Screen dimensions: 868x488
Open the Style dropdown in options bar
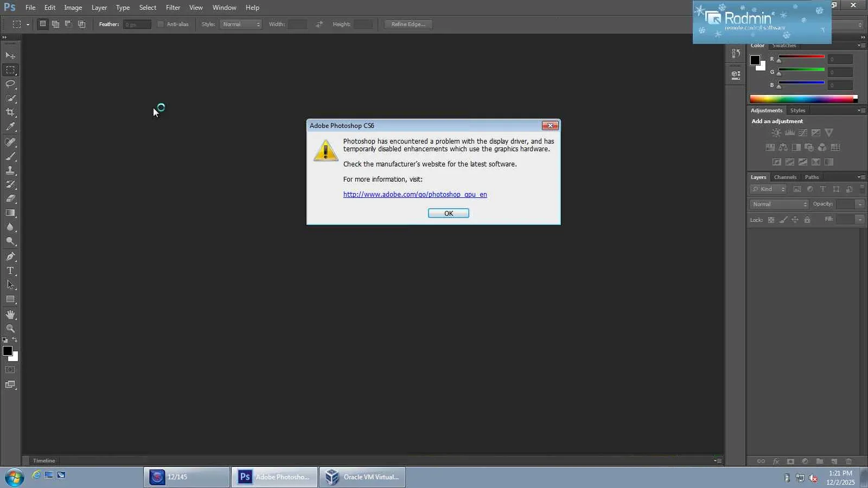241,24
